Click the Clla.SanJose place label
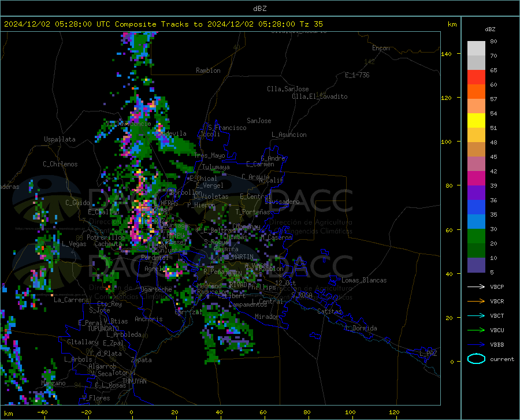 [x=288, y=89]
